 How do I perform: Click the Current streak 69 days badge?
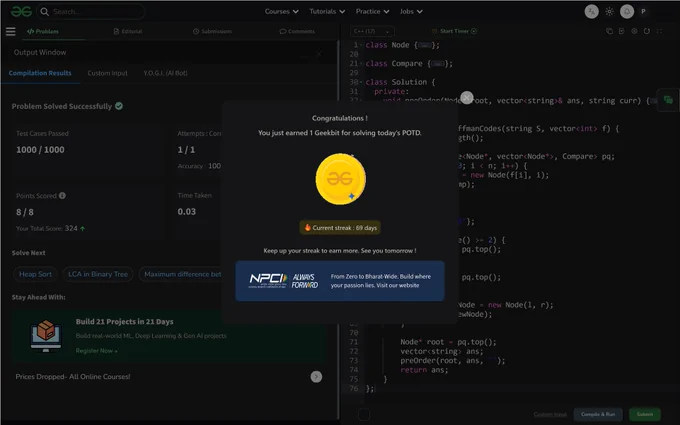340,228
